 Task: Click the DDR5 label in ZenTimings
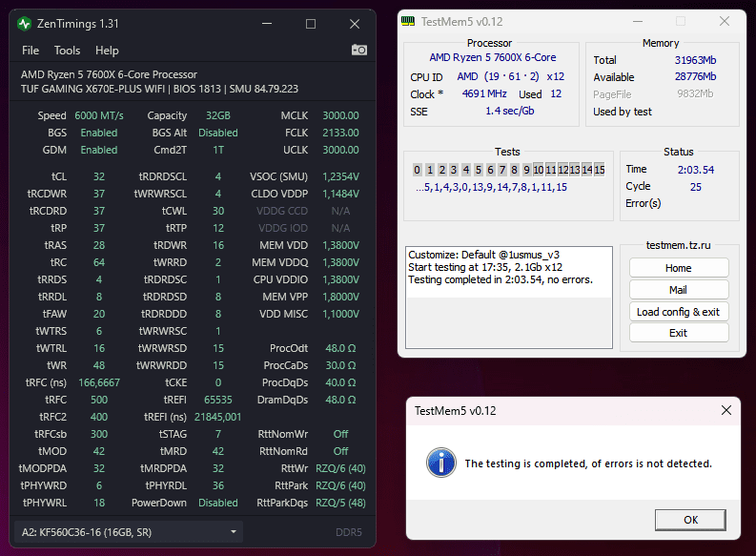(349, 532)
